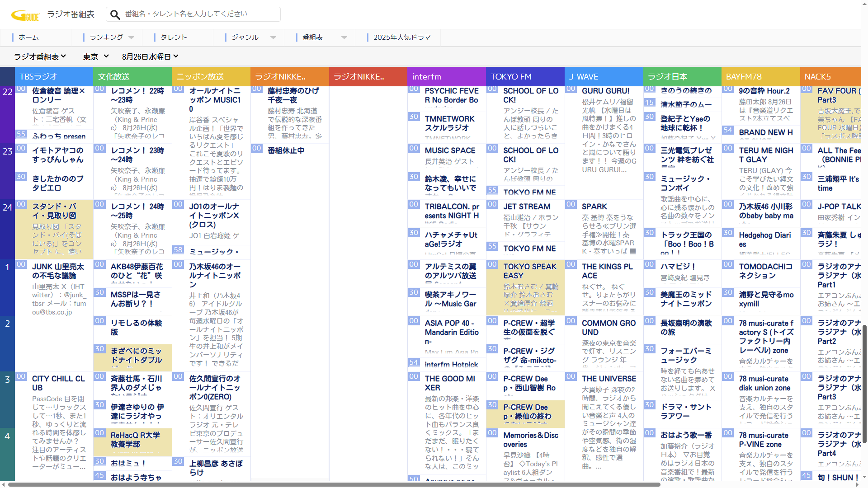Open program TOKYO SPEAKEASY
Viewport: 868px width, 488px height.
coord(530,271)
